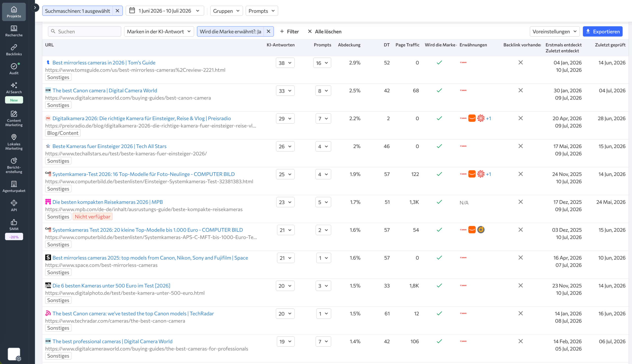Click 'Alle löschen' to clear filters

pyautogui.click(x=324, y=31)
